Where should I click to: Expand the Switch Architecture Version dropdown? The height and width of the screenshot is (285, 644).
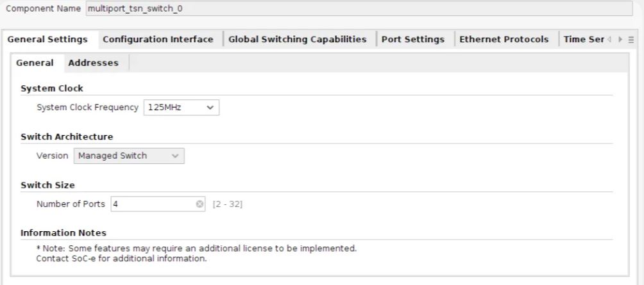pyautogui.click(x=129, y=156)
